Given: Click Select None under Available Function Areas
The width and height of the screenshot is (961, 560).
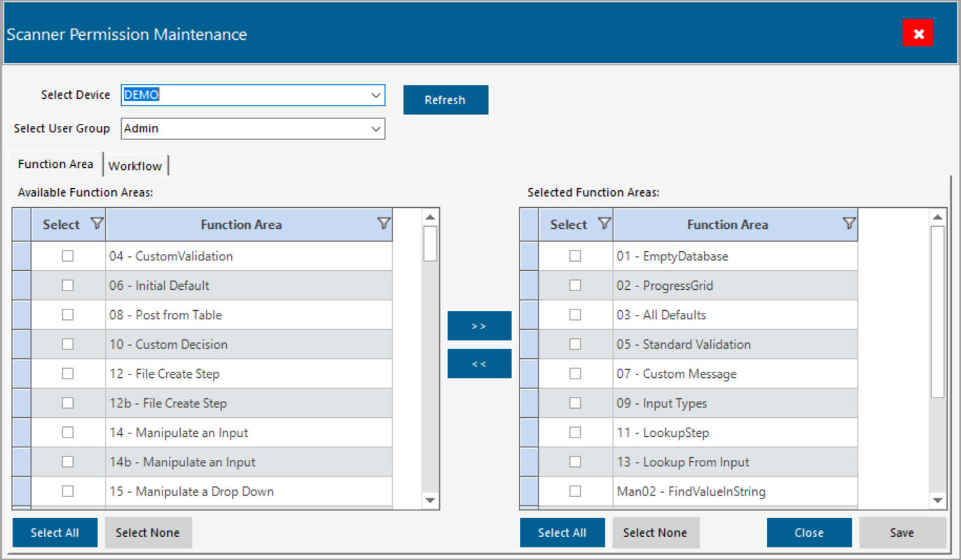Looking at the screenshot, I should click(148, 533).
